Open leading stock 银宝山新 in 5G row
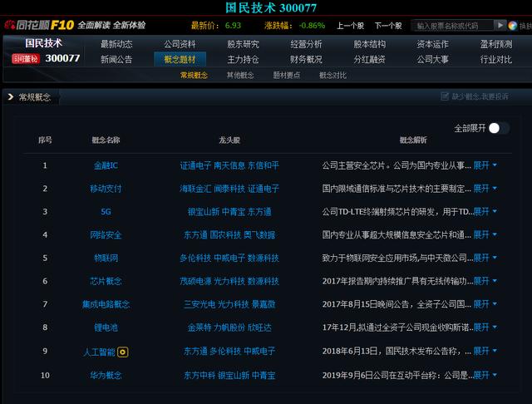Screen dimensions: 532x404 click(204, 212)
